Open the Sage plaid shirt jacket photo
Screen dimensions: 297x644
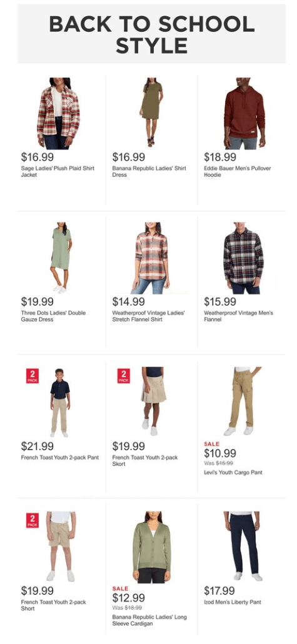click(x=59, y=113)
